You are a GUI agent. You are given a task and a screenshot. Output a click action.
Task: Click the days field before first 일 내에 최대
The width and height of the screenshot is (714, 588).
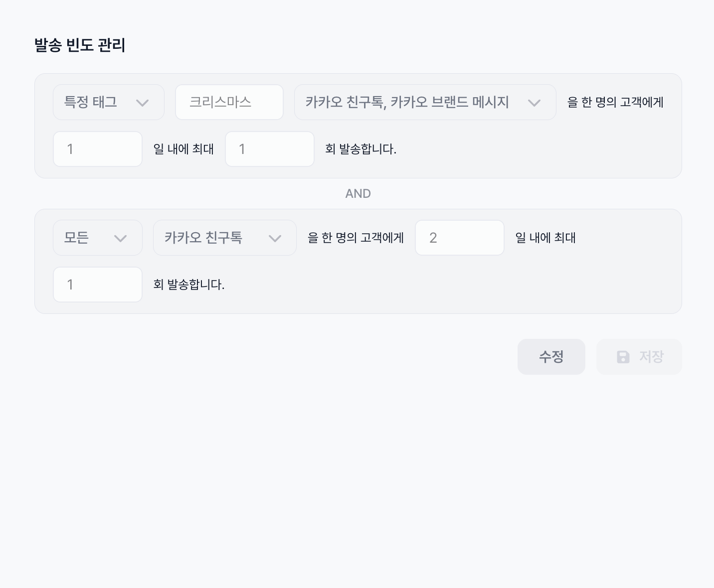[98, 149]
